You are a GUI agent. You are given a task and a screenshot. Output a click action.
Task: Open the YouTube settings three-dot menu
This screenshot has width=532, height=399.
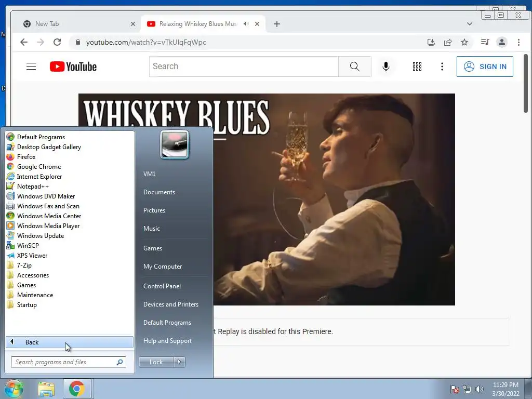pyautogui.click(x=442, y=66)
